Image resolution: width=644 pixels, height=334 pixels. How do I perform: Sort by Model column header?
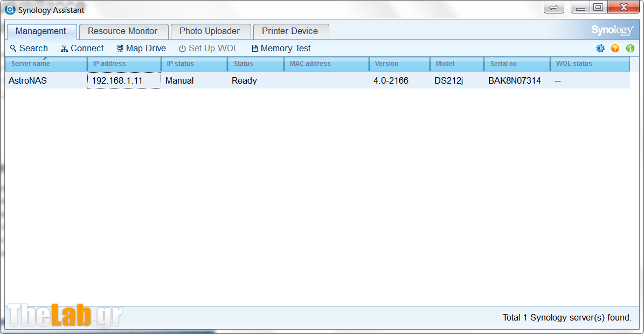(x=456, y=64)
